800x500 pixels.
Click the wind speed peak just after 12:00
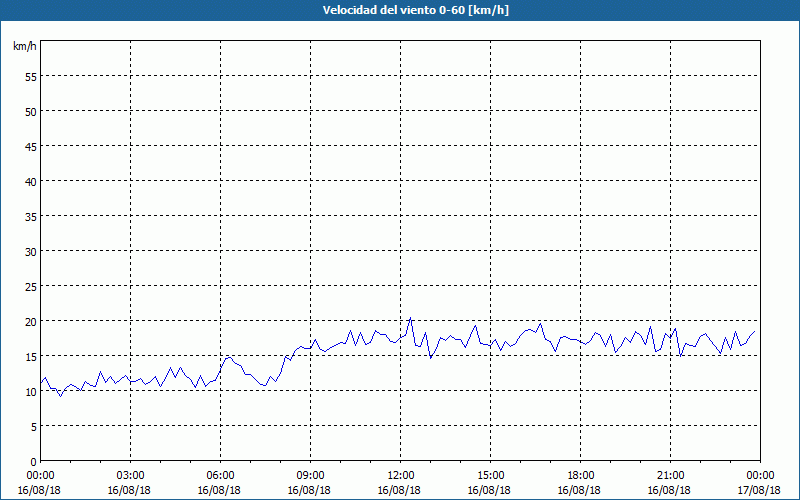coord(410,319)
